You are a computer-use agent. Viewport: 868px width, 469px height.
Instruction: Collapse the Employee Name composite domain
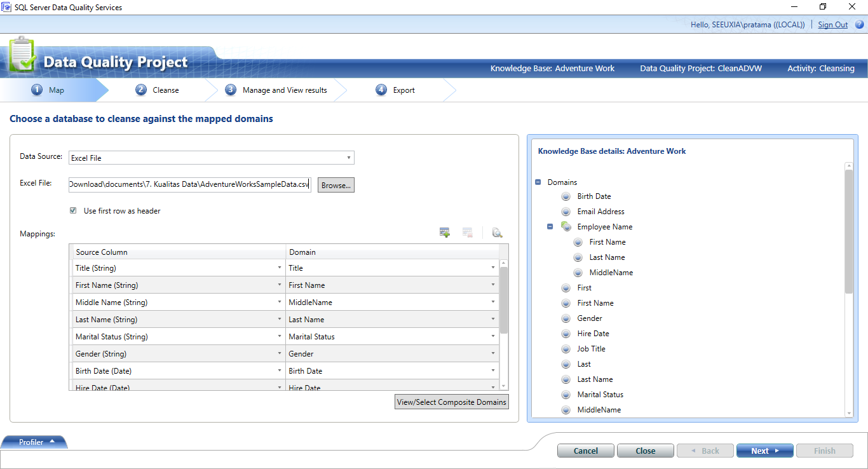550,227
